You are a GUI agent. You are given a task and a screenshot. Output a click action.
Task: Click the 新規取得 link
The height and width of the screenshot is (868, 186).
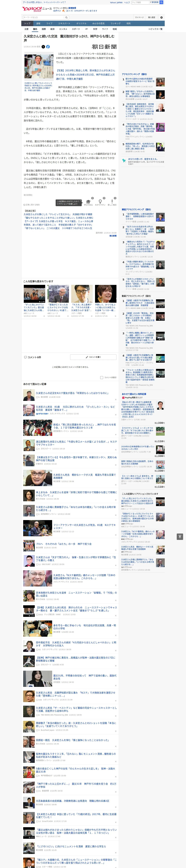(72, 8)
